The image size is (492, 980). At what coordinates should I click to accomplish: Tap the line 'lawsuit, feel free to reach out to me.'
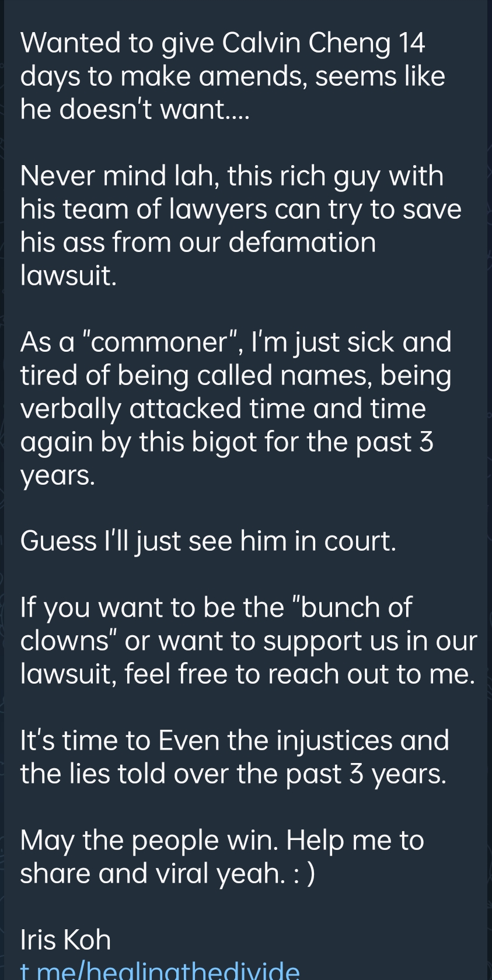[x=247, y=674]
